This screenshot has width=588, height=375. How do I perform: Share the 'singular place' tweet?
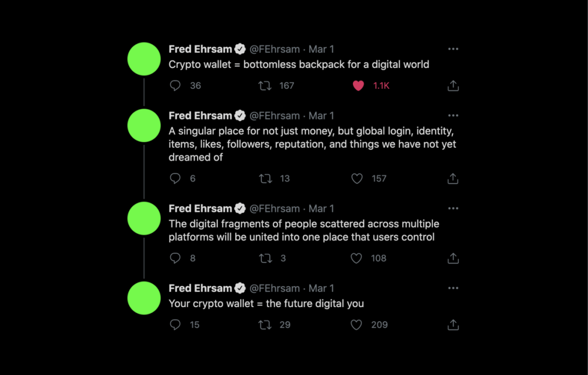coord(453,179)
